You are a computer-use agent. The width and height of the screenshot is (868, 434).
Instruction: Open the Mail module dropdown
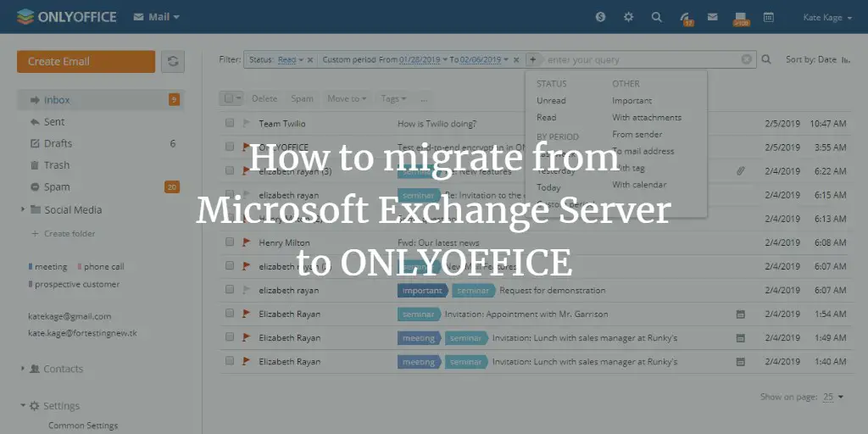click(x=157, y=17)
